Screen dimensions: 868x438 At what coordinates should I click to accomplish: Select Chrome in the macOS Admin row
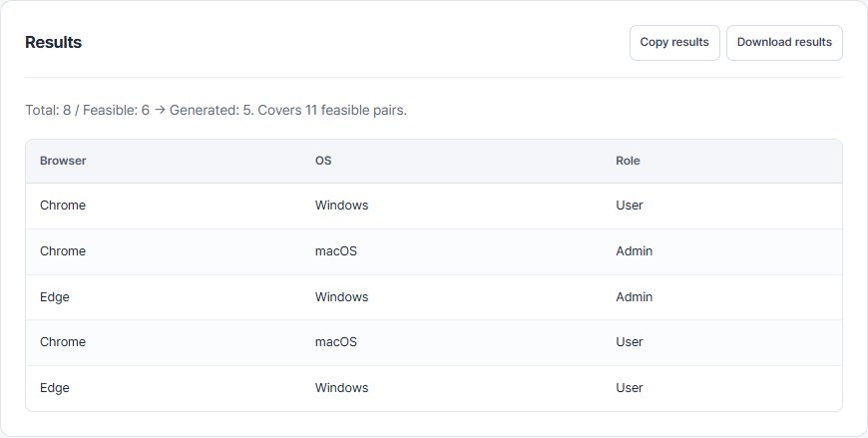[63, 251]
